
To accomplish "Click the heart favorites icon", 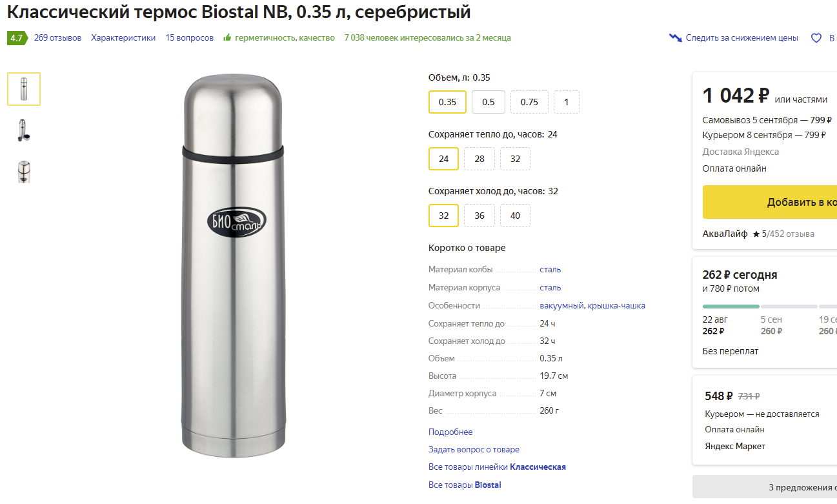I will pyautogui.click(x=816, y=38).
